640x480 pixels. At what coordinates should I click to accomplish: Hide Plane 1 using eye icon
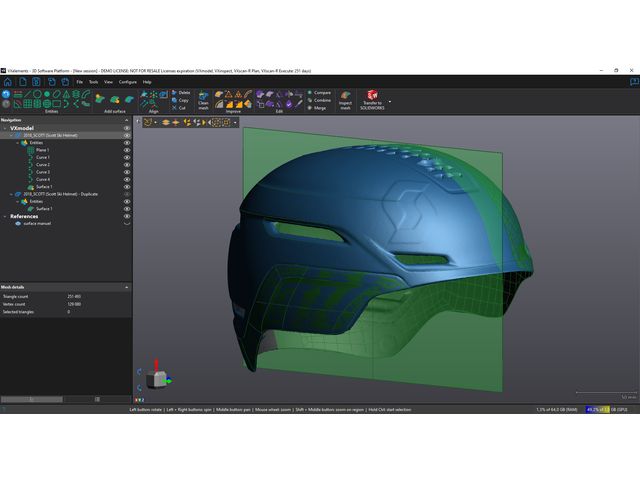pyautogui.click(x=127, y=150)
